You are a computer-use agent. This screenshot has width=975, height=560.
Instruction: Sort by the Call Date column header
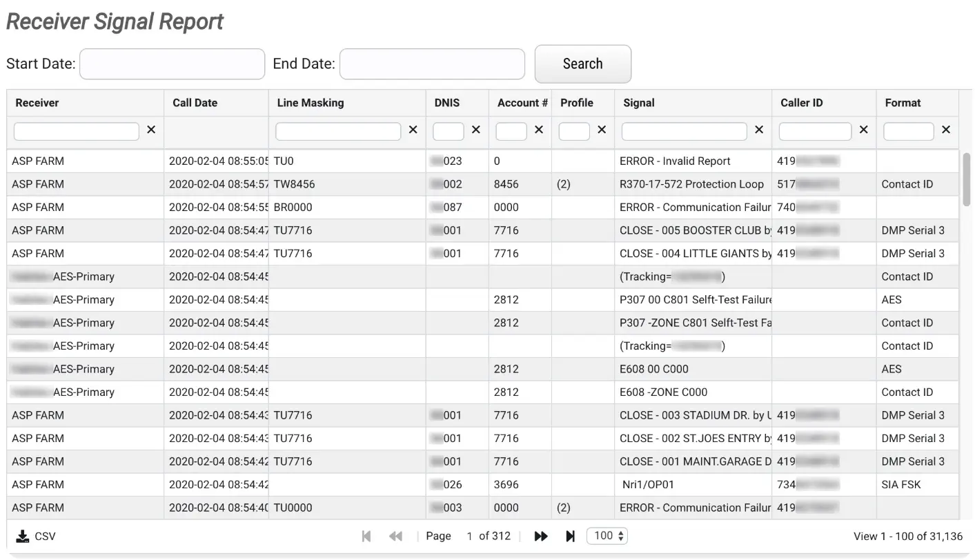tap(195, 103)
